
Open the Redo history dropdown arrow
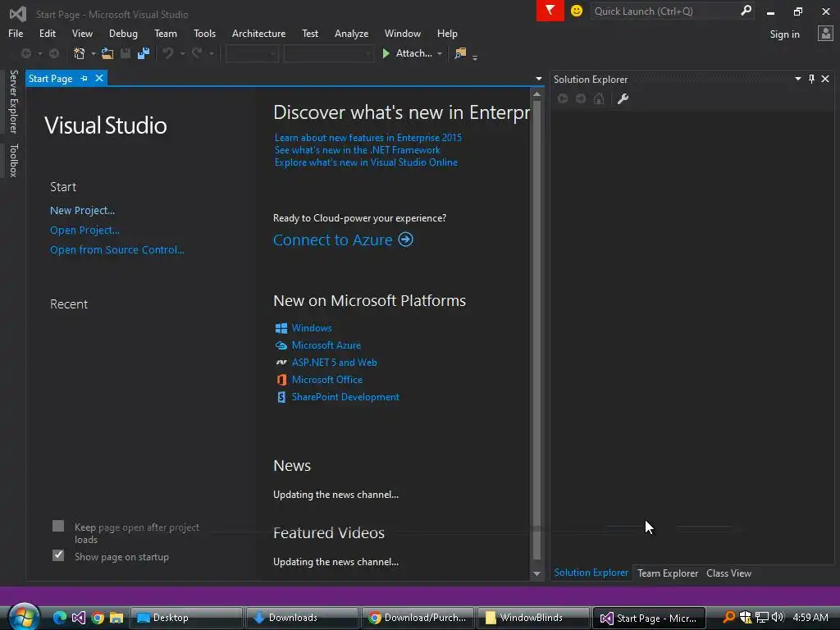coord(212,53)
